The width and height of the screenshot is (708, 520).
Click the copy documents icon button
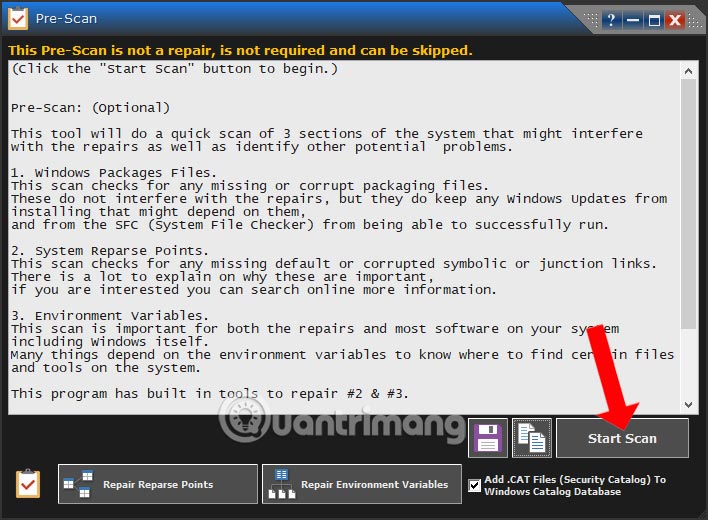click(x=532, y=438)
